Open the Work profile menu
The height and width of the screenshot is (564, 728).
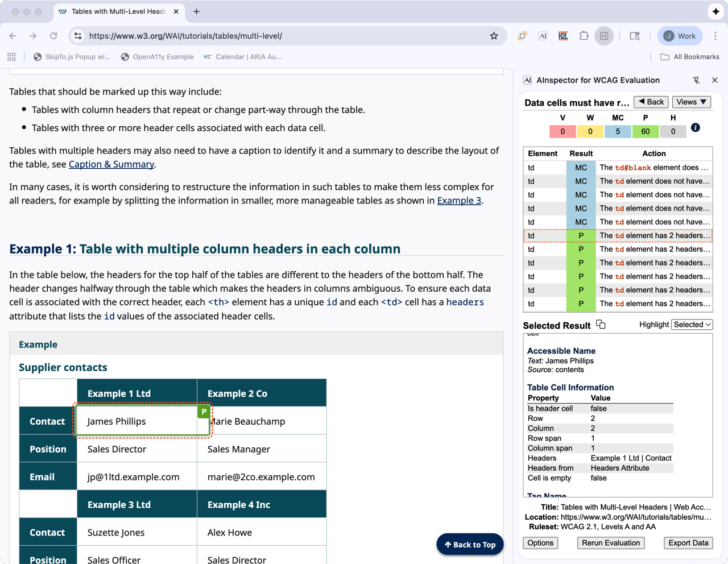pyautogui.click(x=680, y=36)
